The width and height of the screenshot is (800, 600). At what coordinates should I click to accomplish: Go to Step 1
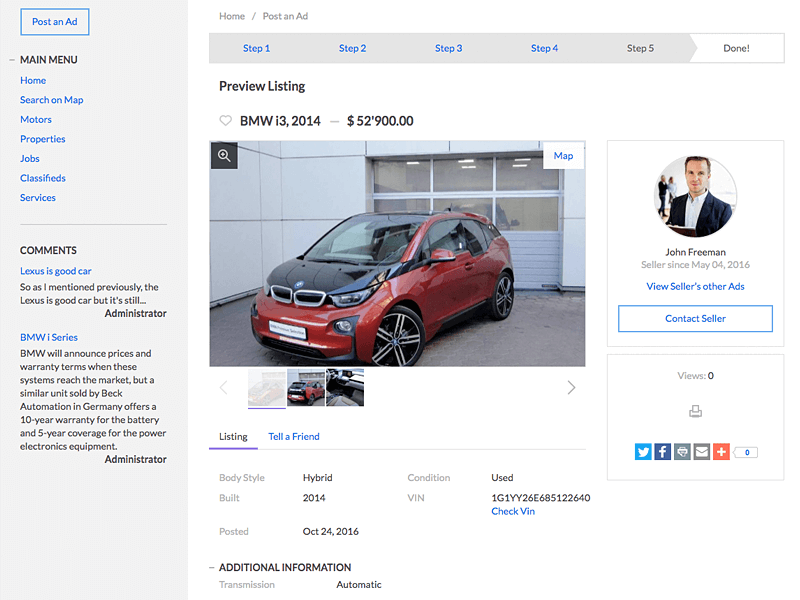click(257, 48)
